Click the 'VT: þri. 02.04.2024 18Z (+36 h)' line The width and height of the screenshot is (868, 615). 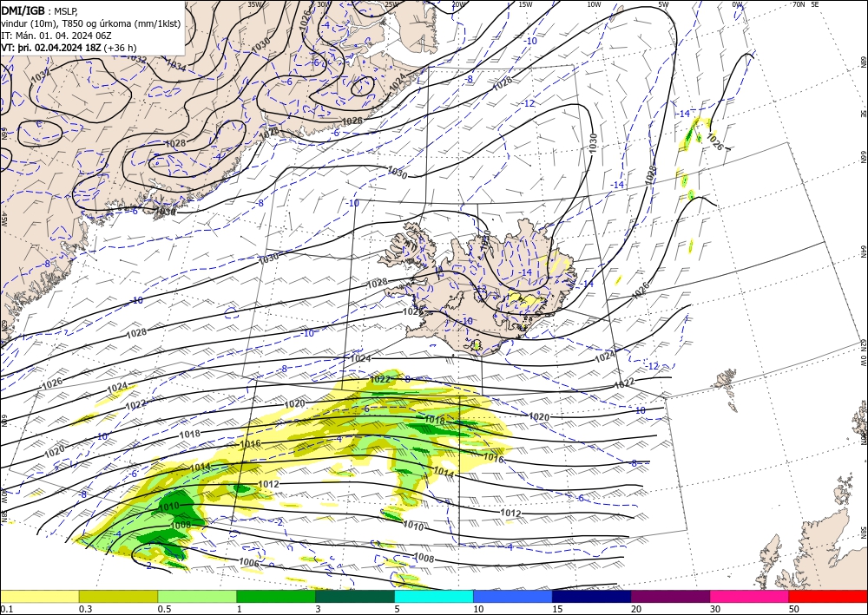(69, 48)
